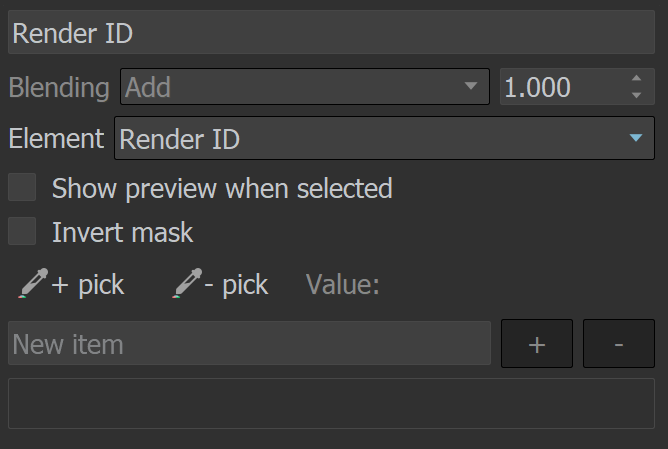Click the blue Element dropdown arrow
Image resolution: width=668 pixels, height=449 pixels.
[636, 138]
